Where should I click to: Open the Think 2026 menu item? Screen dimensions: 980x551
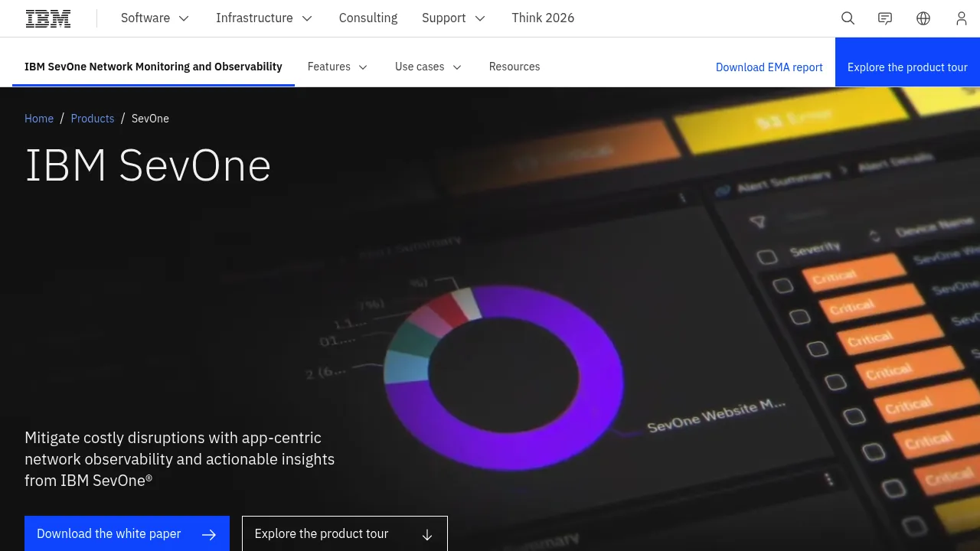pyautogui.click(x=543, y=18)
